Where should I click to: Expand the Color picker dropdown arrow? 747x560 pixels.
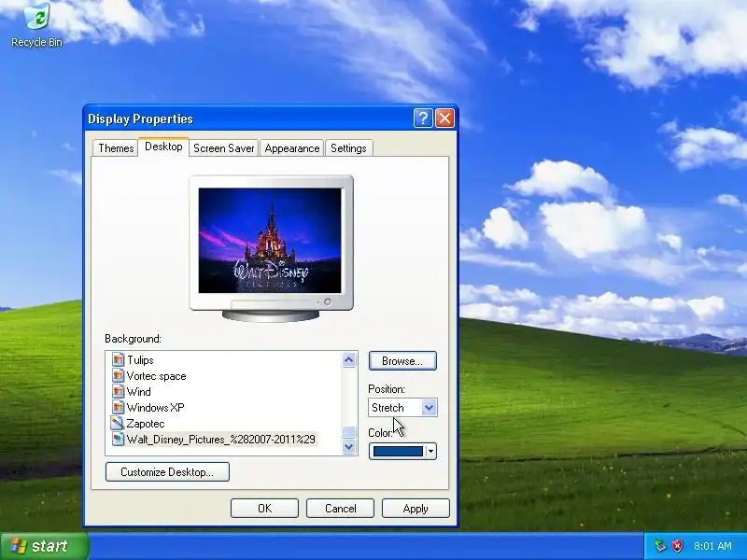click(430, 451)
